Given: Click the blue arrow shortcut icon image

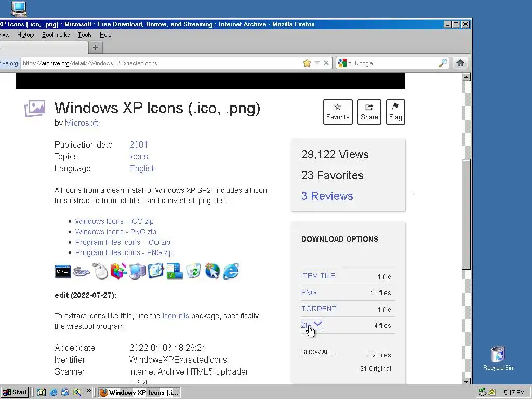Looking at the screenshot, I should (156, 271).
